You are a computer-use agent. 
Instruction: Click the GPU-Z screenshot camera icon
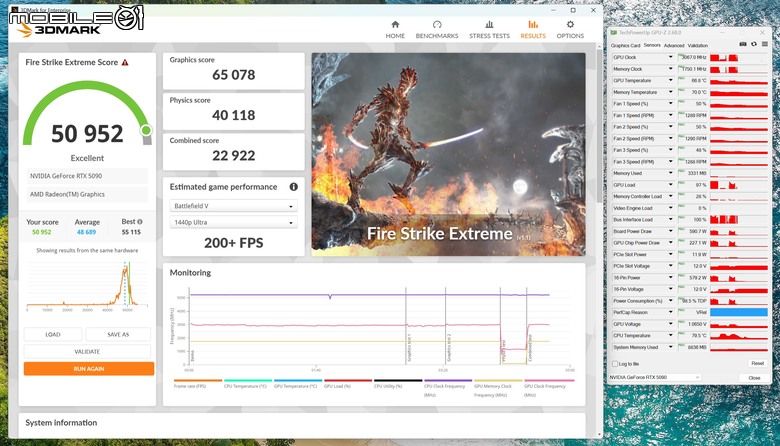click(x=743, y=44)
